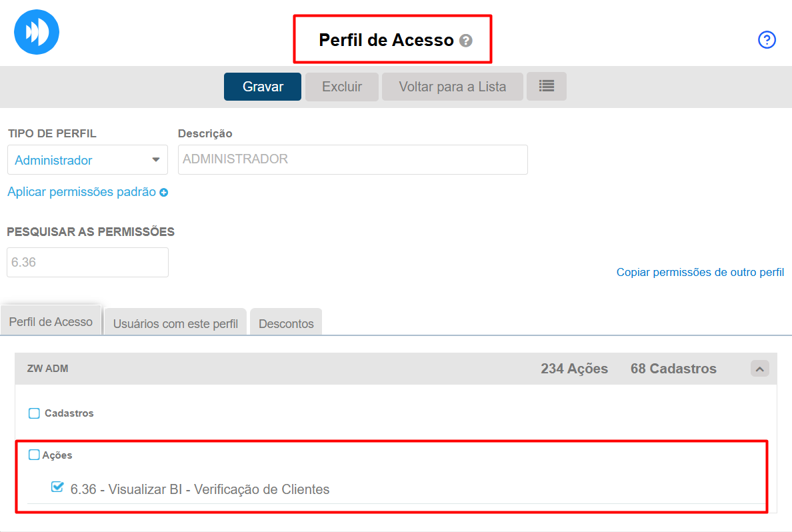Click Aplicar permissões padrão link

82,192
